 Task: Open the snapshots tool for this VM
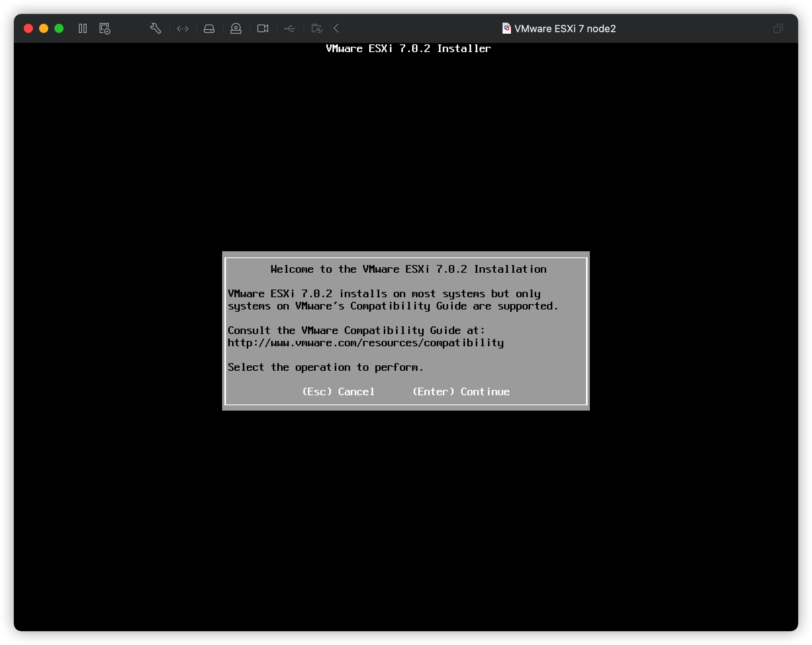click(x=104, y=28)
